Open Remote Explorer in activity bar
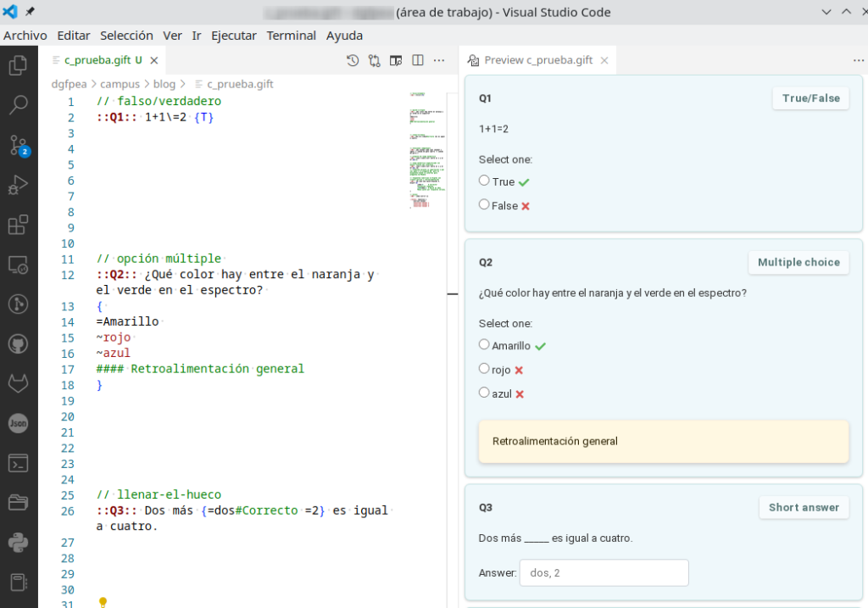This screenshot has width=868, height=608. coord(19,265)
